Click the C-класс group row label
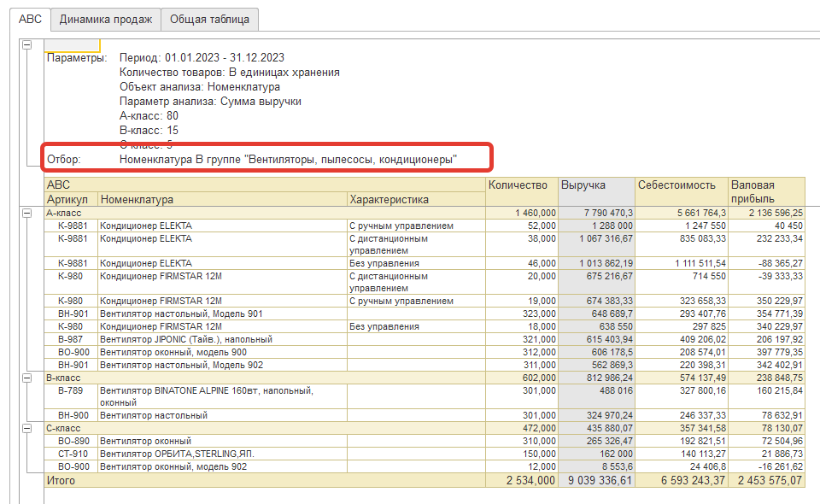The width and height of the screenshot is (820, 504). 63,428
